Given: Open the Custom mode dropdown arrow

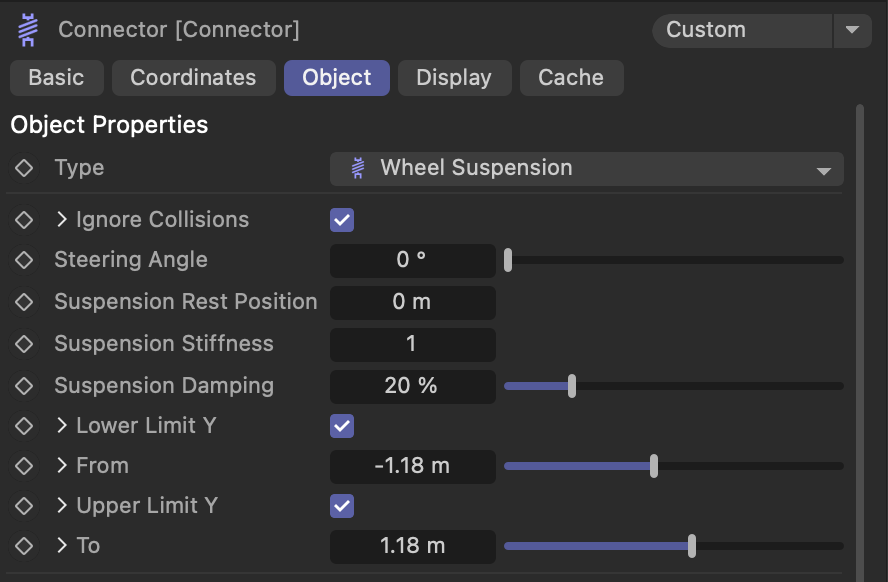Looking at the screenshot, I should [x=852, y=30].
